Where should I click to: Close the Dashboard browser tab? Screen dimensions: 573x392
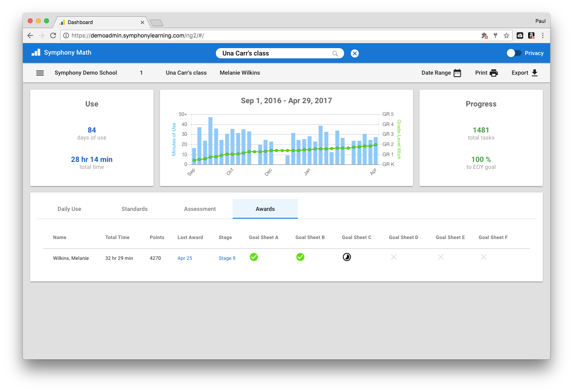(x=142, y=22)
